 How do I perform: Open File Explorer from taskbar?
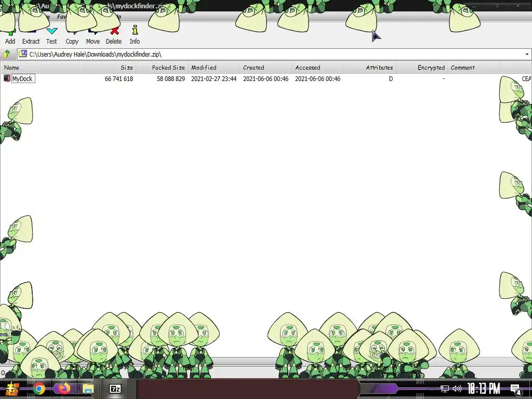pyautogui.click(x=88, y=389)
